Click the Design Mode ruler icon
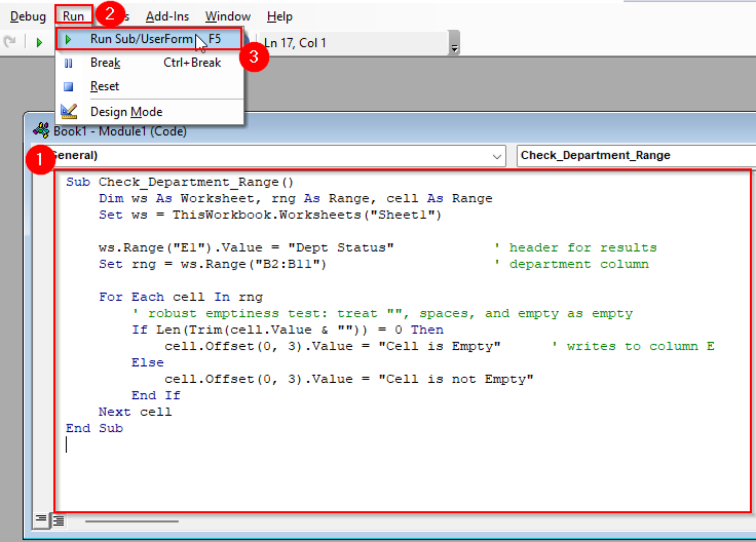Viewport: 756px width, 542px height. click(x=68, y=111)
